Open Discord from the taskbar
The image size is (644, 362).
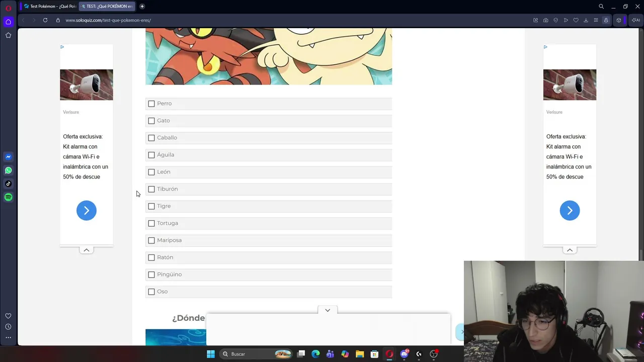[x=404, y=354]
